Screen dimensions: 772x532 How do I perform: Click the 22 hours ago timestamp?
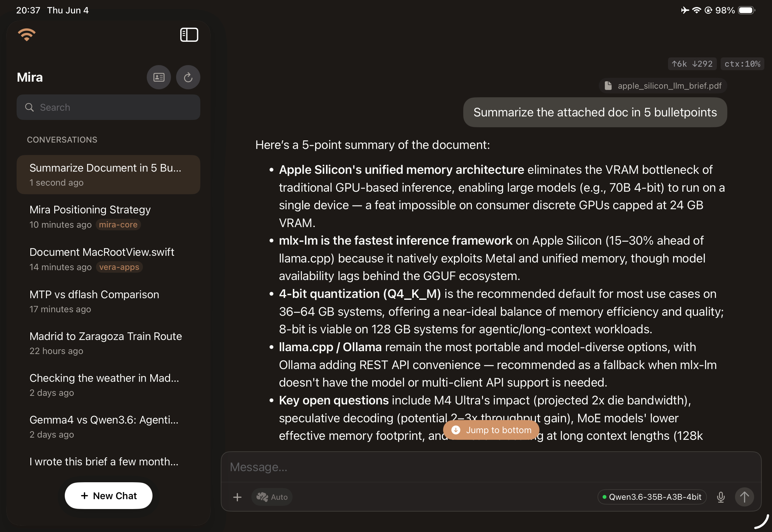56,351
